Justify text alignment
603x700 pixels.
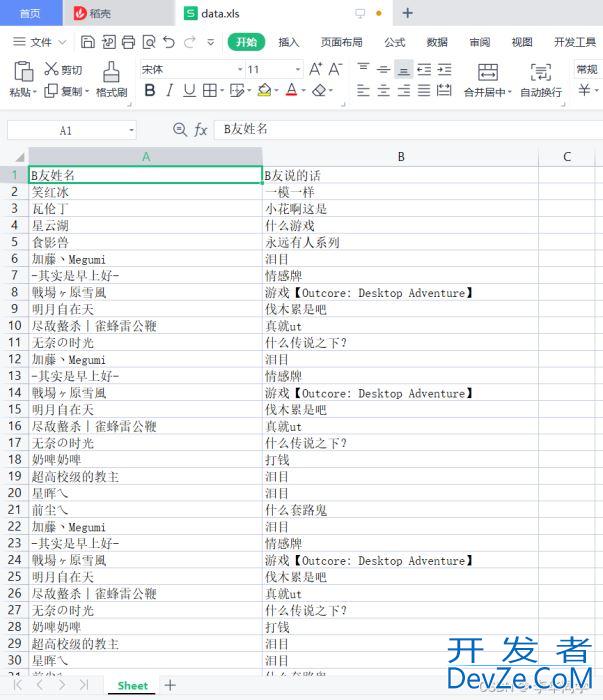[x=424, y=91]
